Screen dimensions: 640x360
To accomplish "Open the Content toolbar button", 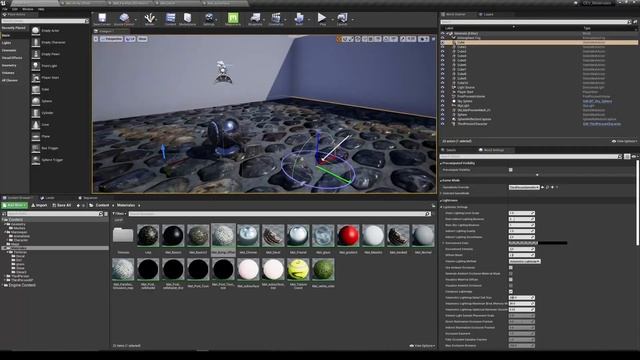I will 171,19.
